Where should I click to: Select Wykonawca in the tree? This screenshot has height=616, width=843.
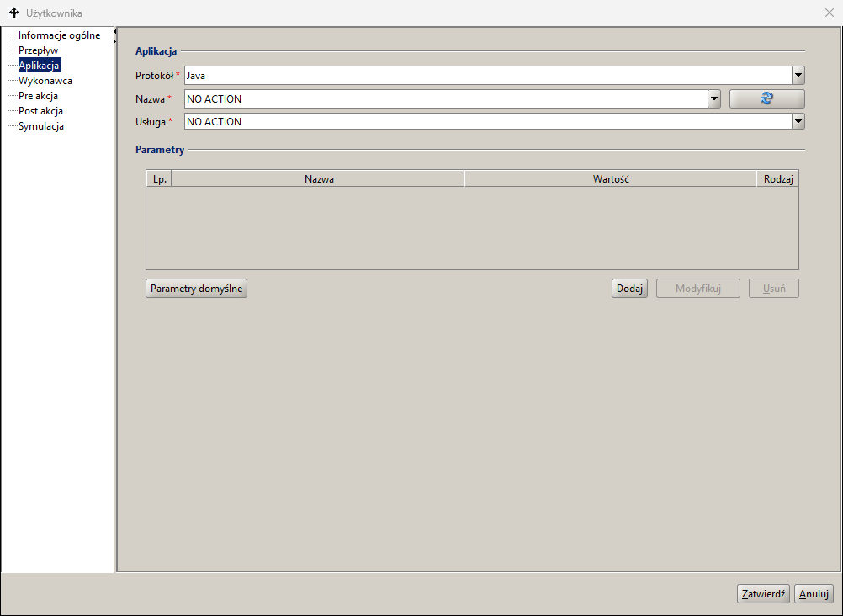(45, 81)
